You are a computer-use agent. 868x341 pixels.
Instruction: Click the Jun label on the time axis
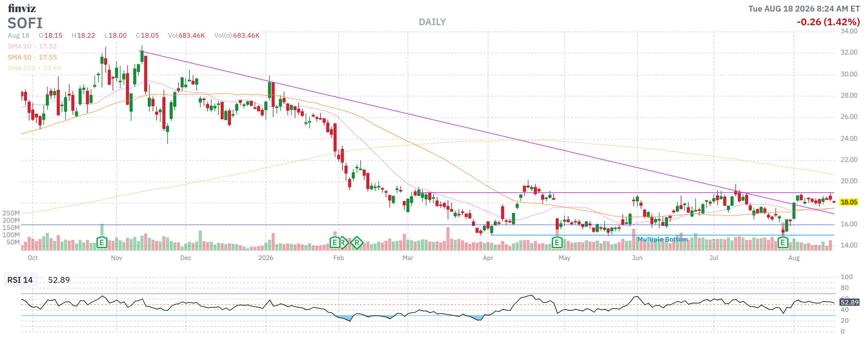[637, 258]
